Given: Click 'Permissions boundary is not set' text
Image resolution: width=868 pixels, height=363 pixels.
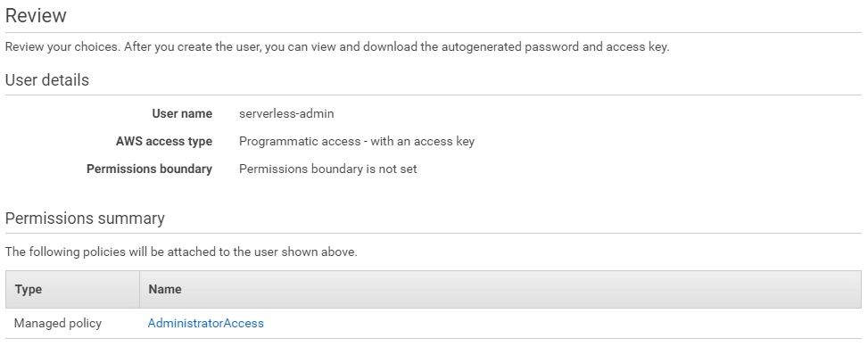Looking at the screenshot, I should (x=327, y=169).
